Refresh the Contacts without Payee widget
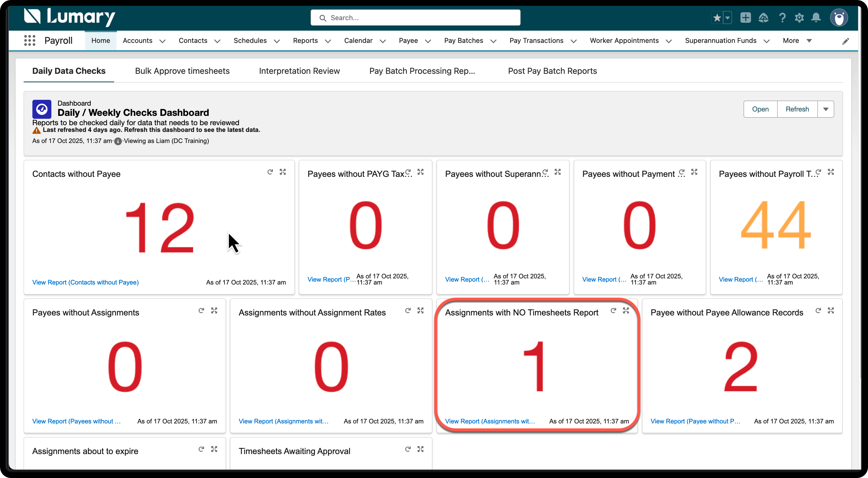 (x=270, y=172)
